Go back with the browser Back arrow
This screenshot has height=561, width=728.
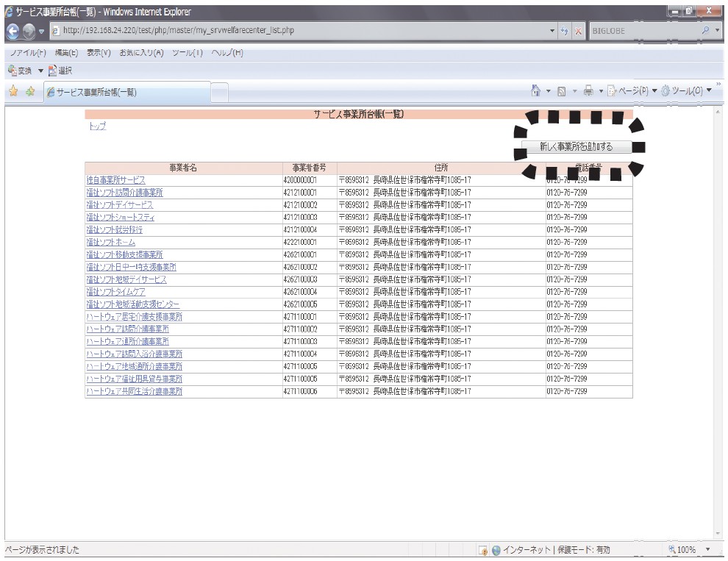13,31
